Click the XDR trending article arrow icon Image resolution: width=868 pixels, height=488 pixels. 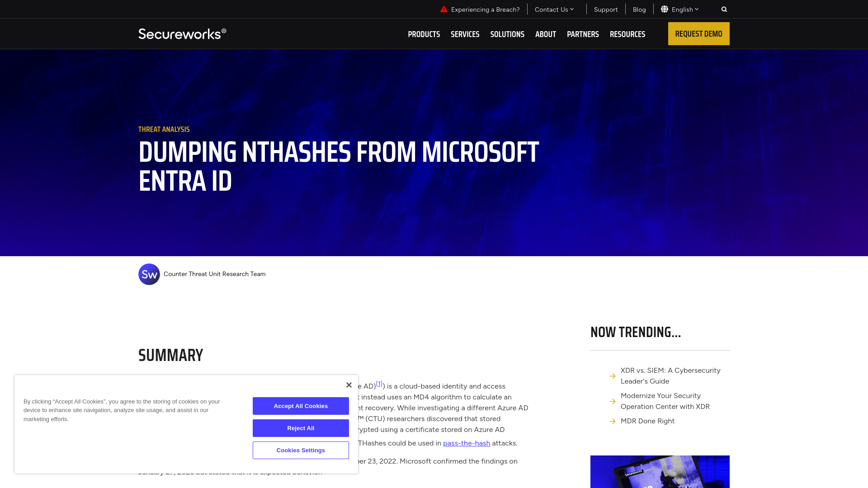[613, 376]
